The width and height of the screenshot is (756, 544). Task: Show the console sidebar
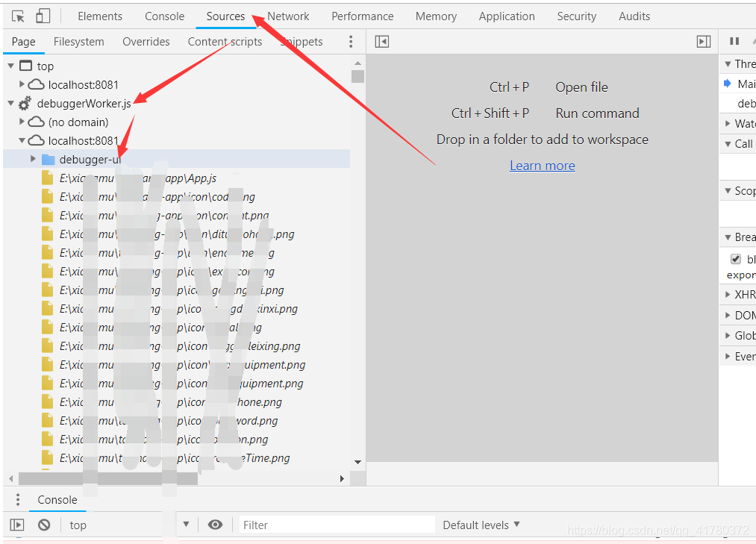click(x=17, y=525)
